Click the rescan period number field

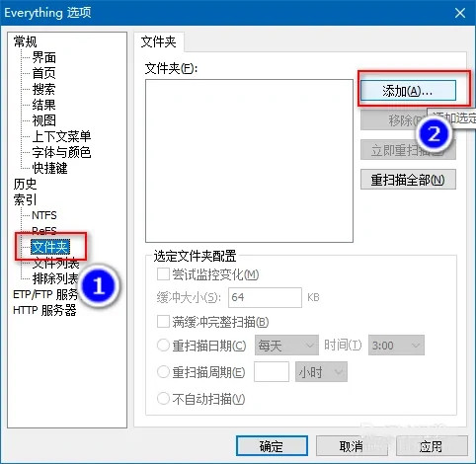point(272,372)
